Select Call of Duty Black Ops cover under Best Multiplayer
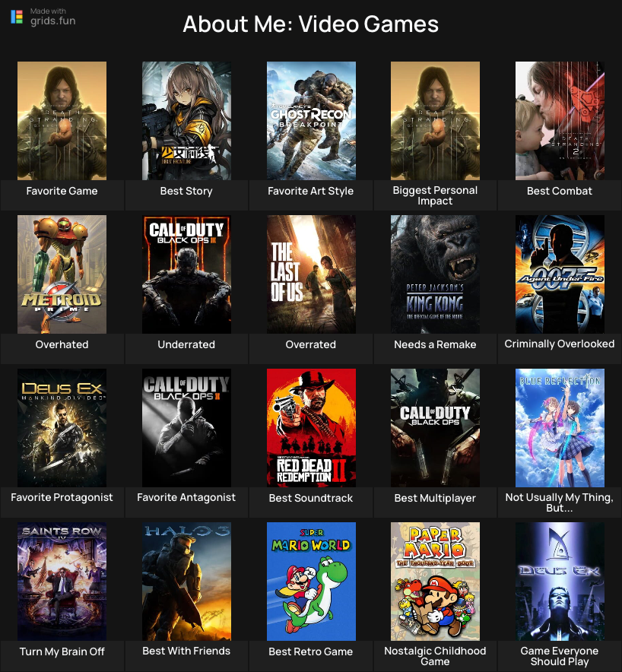 point(435,428)
